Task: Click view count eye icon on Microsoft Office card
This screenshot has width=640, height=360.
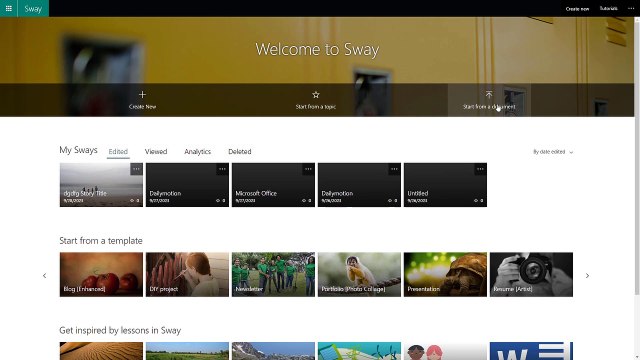Action: pos(304,200)
